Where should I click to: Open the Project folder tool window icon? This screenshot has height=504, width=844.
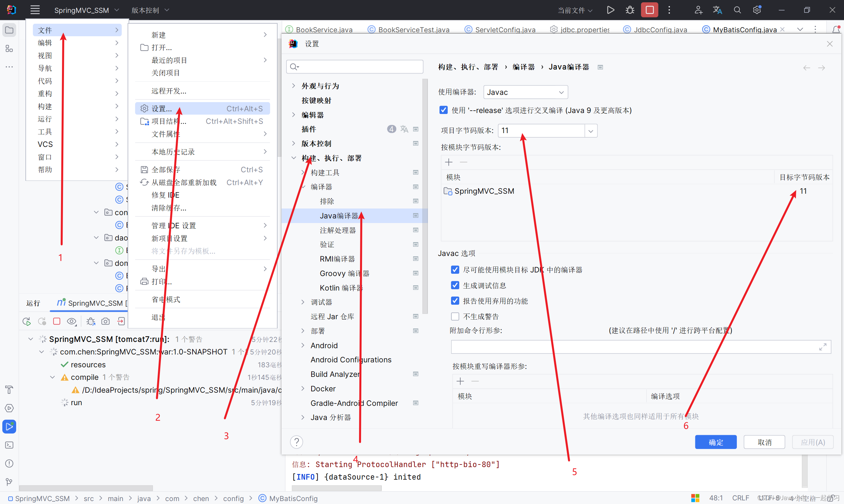pyautogui.click(x=9, y=30)
